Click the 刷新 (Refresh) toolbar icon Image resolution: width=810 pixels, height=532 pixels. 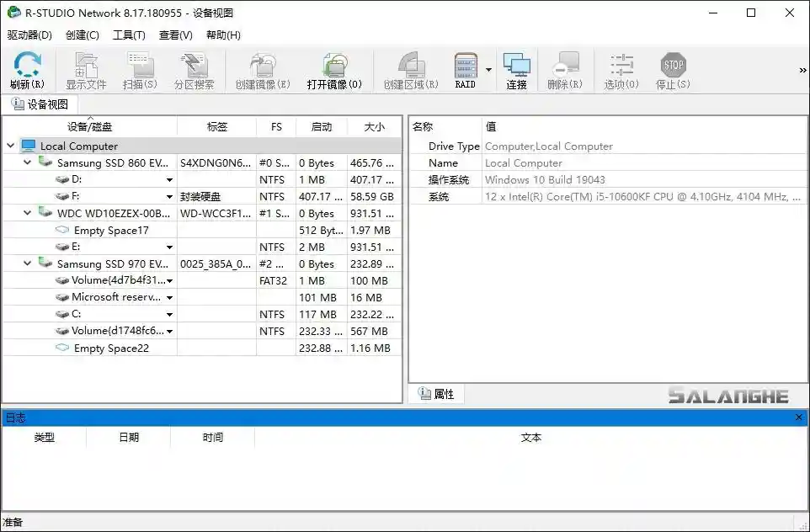point(26,69)
